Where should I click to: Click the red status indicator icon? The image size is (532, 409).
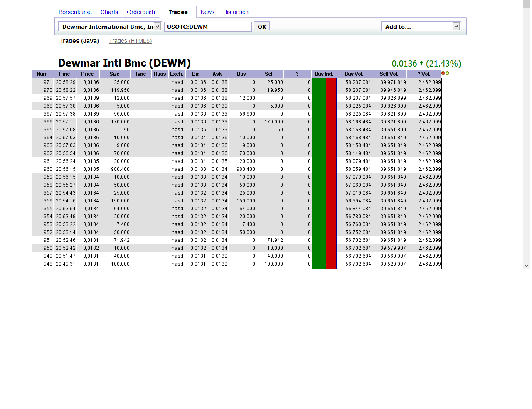[x=443, y=73]
